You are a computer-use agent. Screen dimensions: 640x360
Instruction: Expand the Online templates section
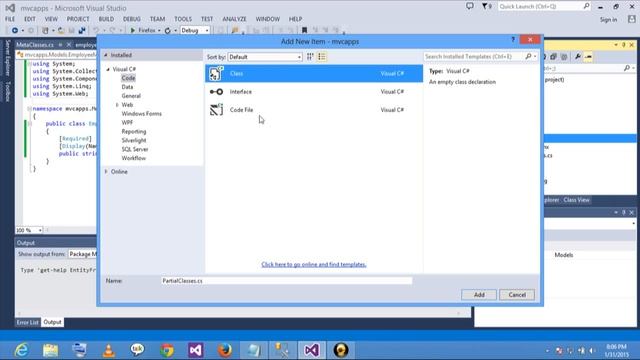pos(106,171)
